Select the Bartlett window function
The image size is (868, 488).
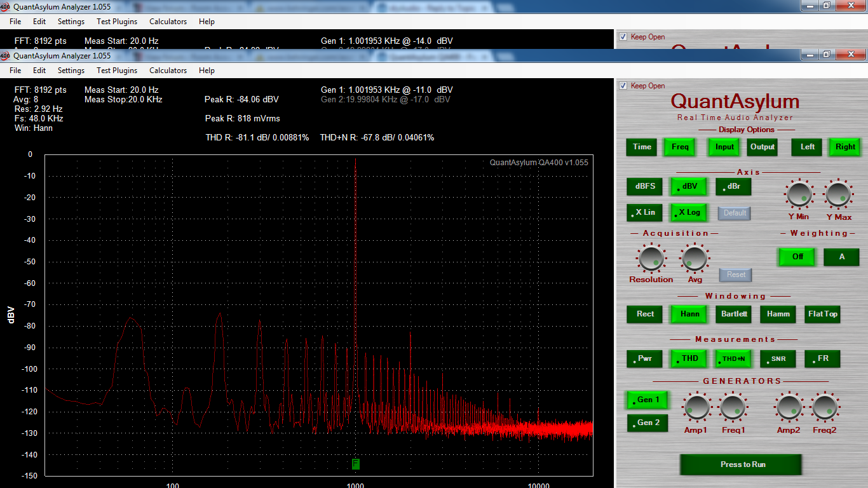point(734,314)
